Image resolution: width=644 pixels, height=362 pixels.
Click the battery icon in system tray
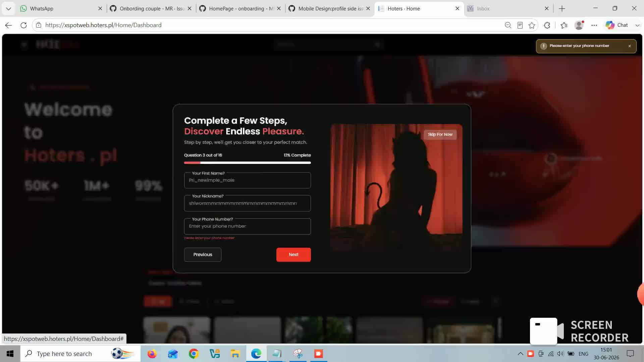571,354
